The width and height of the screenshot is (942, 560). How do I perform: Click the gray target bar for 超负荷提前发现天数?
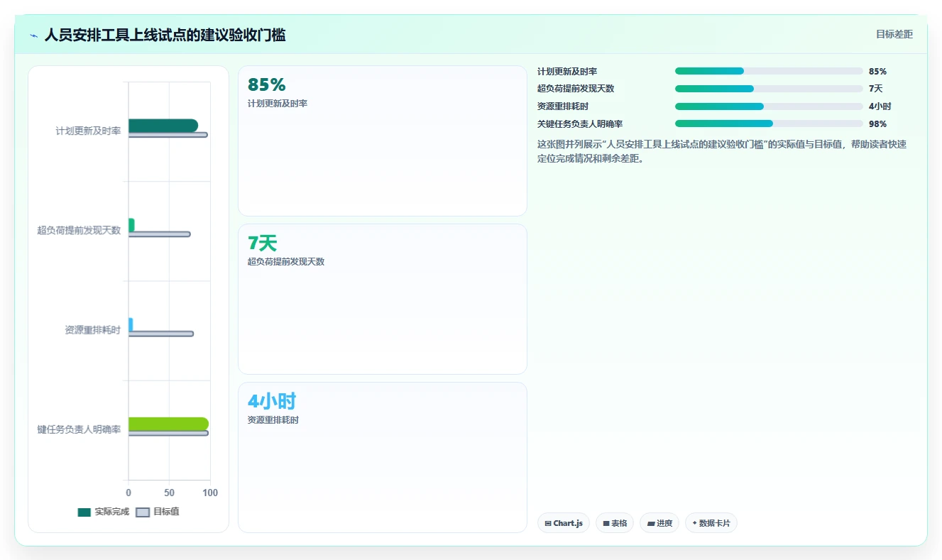tap(159, 234)
